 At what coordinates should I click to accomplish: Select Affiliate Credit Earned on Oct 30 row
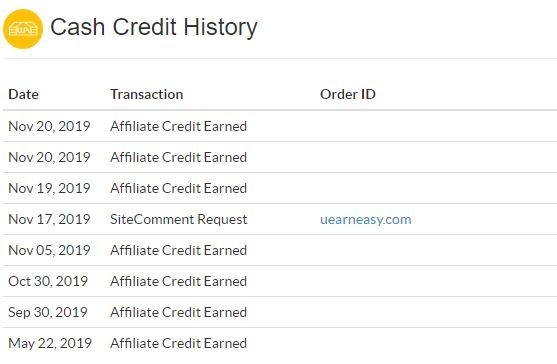[179, 281]
